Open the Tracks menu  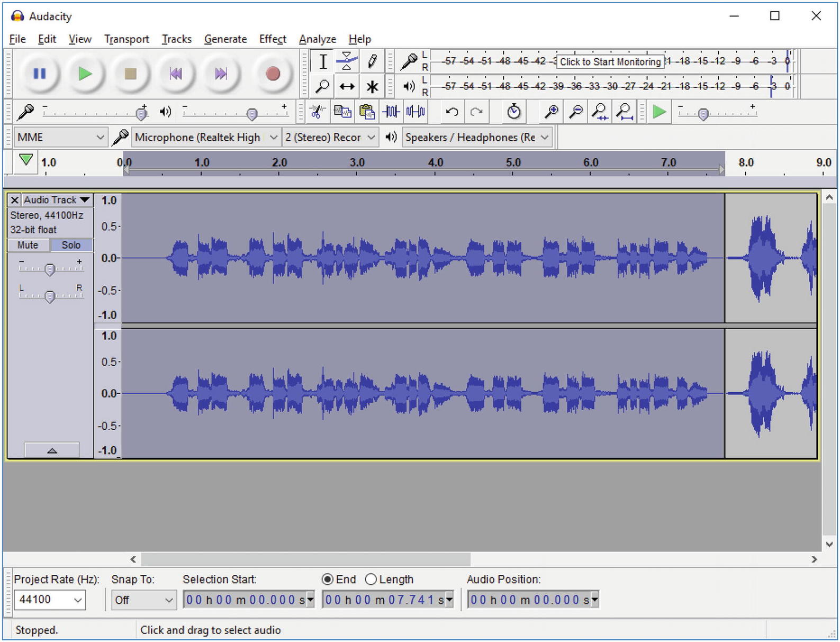point(177,39)
